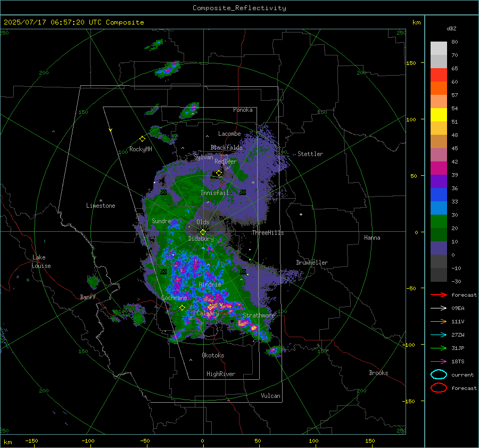Click the magenta 18TS arrow icon
Screen dimensions: 479x448
pyautogui.click(x=439, y=362)
